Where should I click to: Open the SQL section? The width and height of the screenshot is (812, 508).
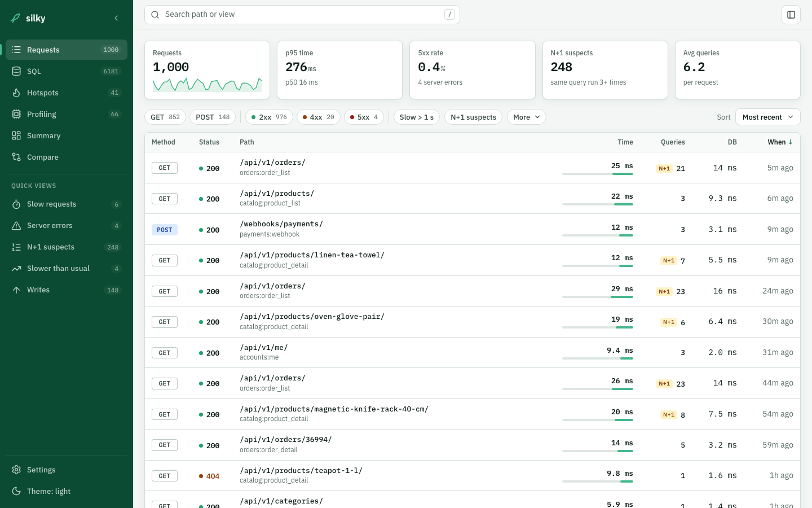coord(67,71)
